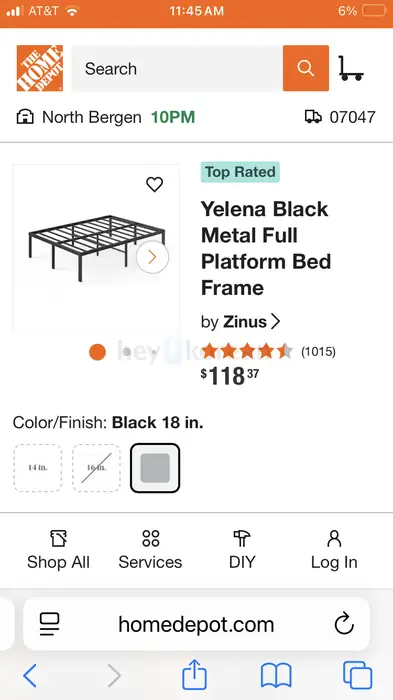This screenshot has width=393, height=700.
Task: Open The Home Depot logo homepage
Action: (x=40, y=68)
